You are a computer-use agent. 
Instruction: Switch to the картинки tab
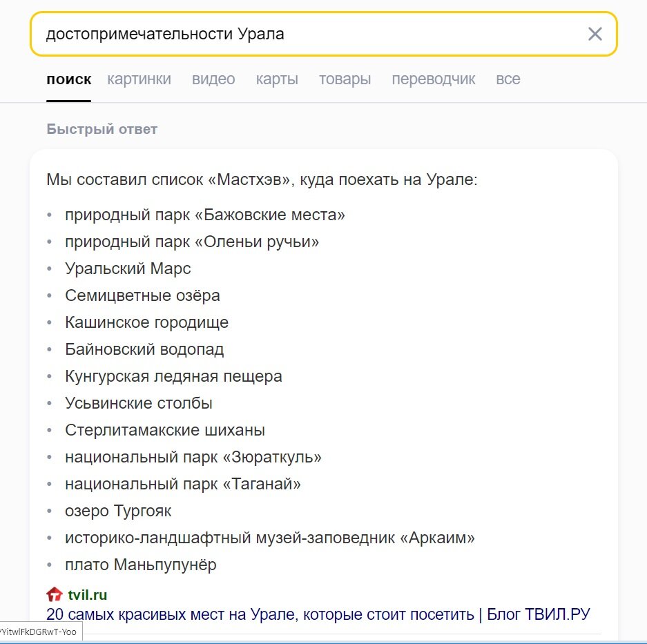coord(140,79)
